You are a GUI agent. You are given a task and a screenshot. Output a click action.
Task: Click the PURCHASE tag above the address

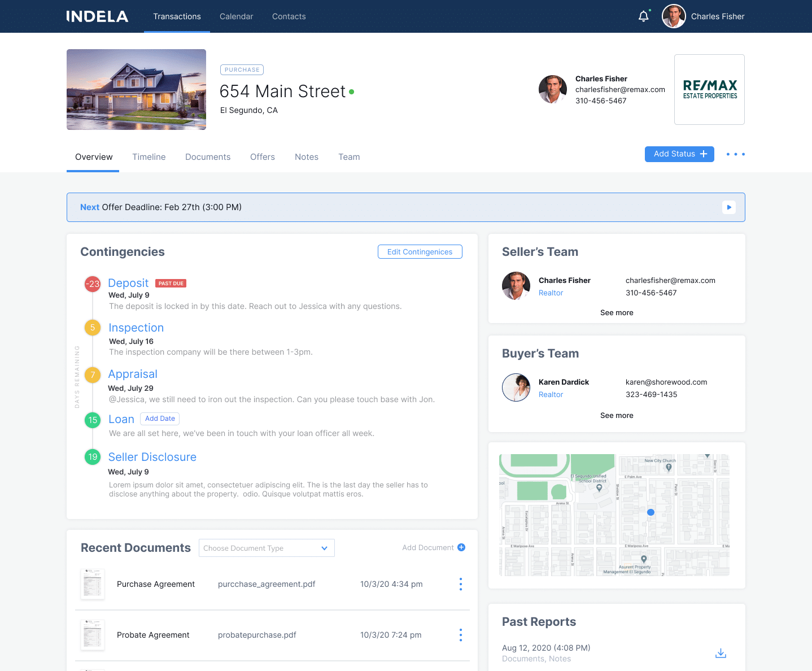(x=242, y=70)
